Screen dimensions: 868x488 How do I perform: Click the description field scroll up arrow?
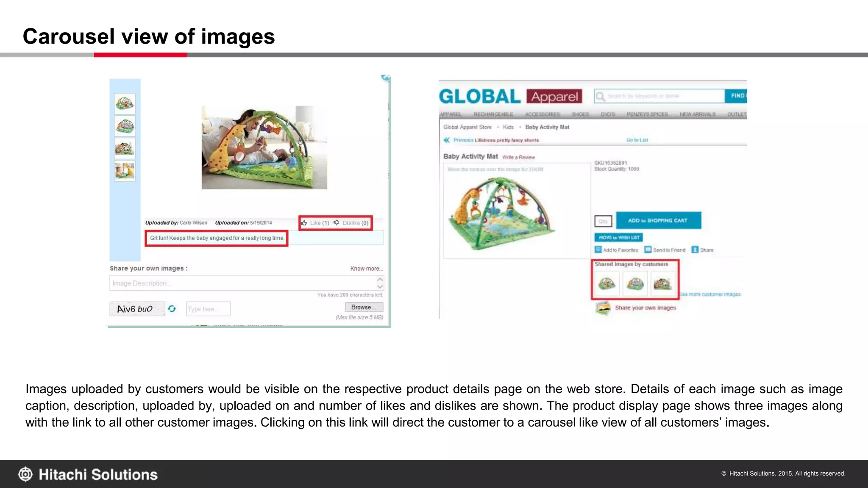[380, 280]
